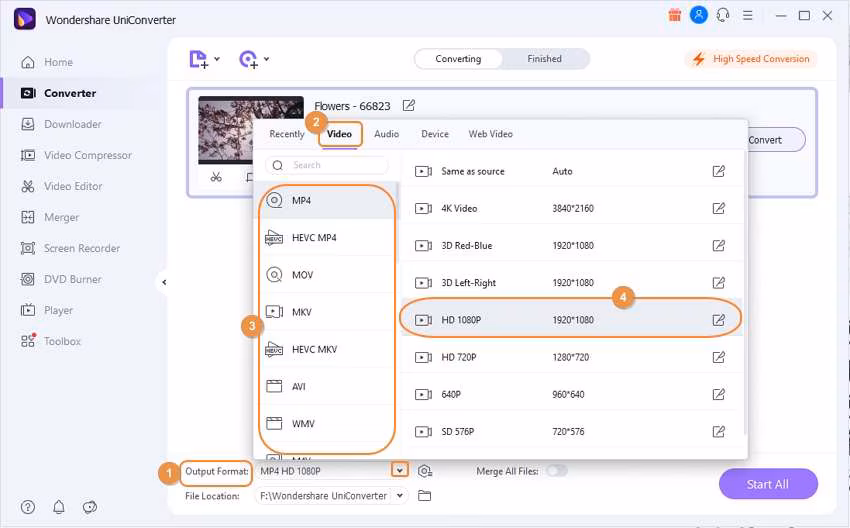The height and width of the screenshot is (528, 850).
Task: Switch to the Video tab
Action: tap(339, 134)
